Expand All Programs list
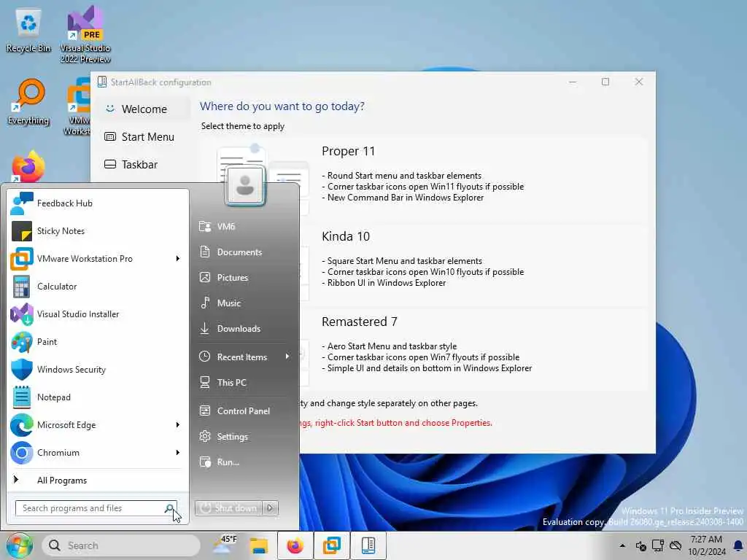The height and width of the screenshot is (560, 747). point(98,480)
